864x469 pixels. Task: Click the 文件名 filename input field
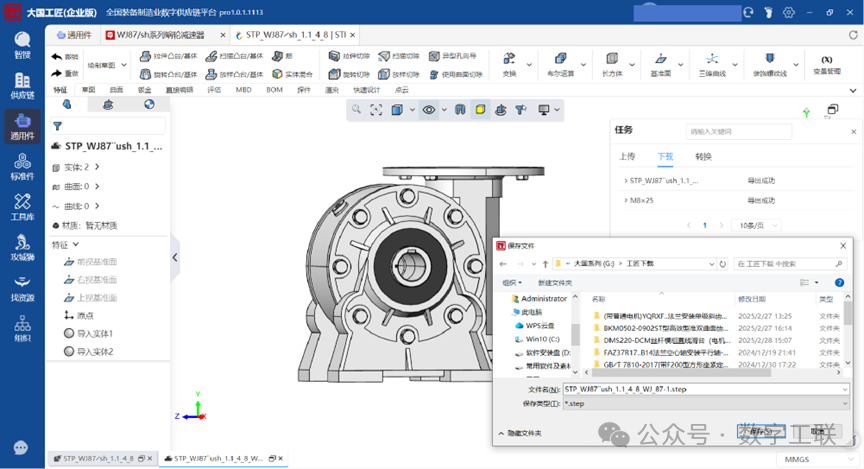point(706,389)
